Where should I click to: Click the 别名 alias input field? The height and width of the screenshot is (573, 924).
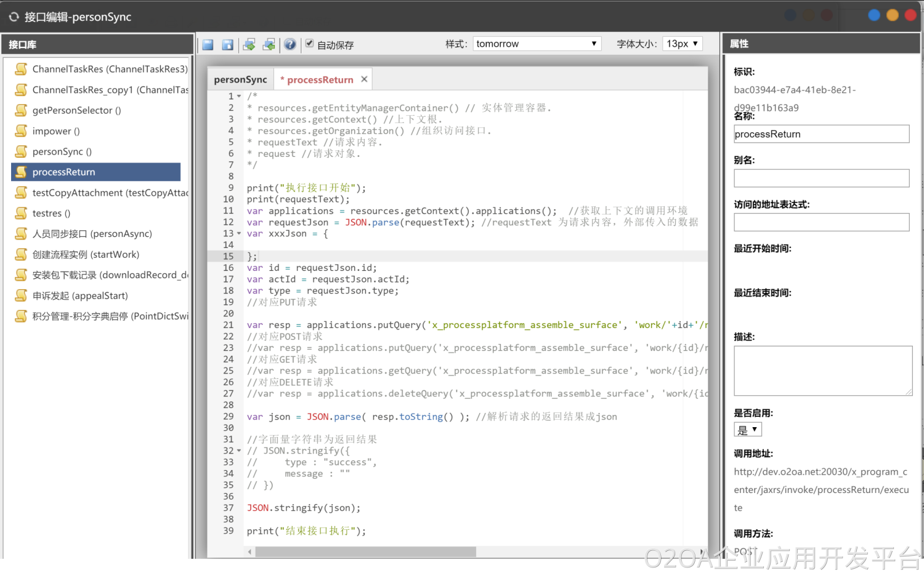tap(821, 178)
